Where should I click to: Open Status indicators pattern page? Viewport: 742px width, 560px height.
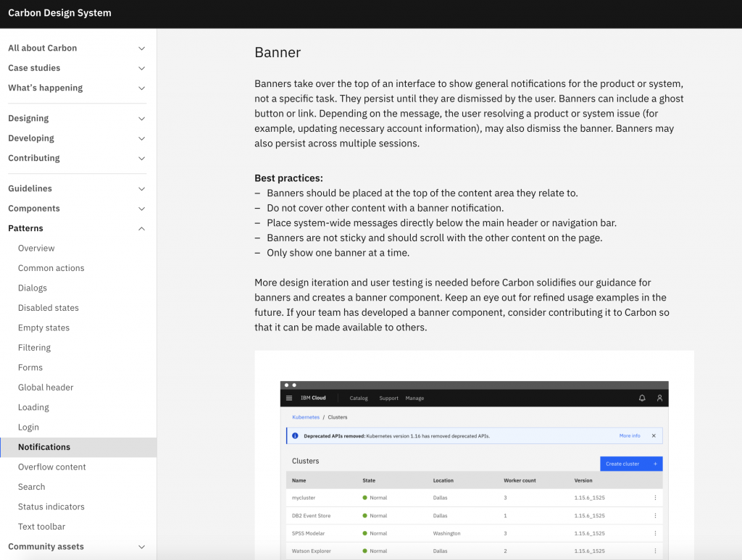51,506
